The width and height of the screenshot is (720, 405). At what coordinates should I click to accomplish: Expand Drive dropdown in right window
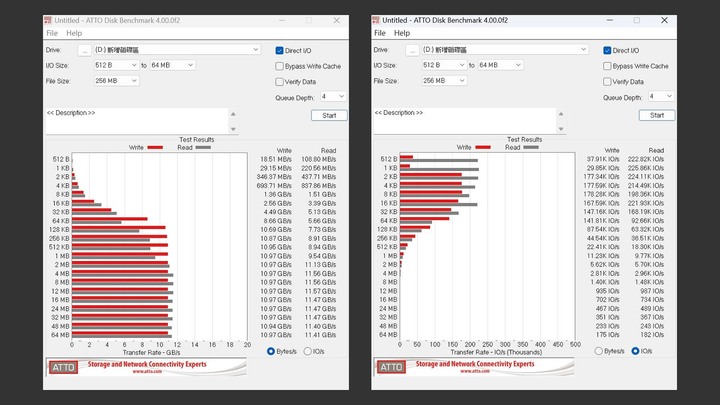click(584, 50)
